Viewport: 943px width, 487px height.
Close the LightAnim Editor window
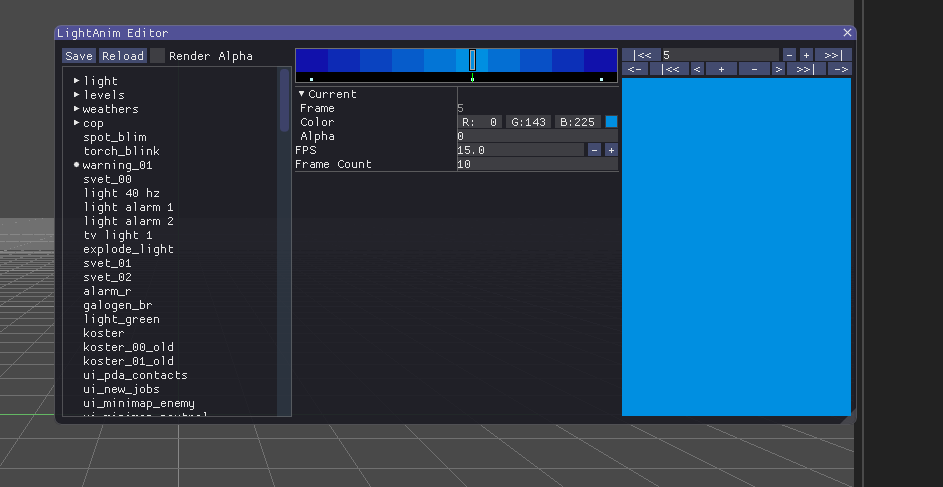pyautogui.click(x=847, y=33)
